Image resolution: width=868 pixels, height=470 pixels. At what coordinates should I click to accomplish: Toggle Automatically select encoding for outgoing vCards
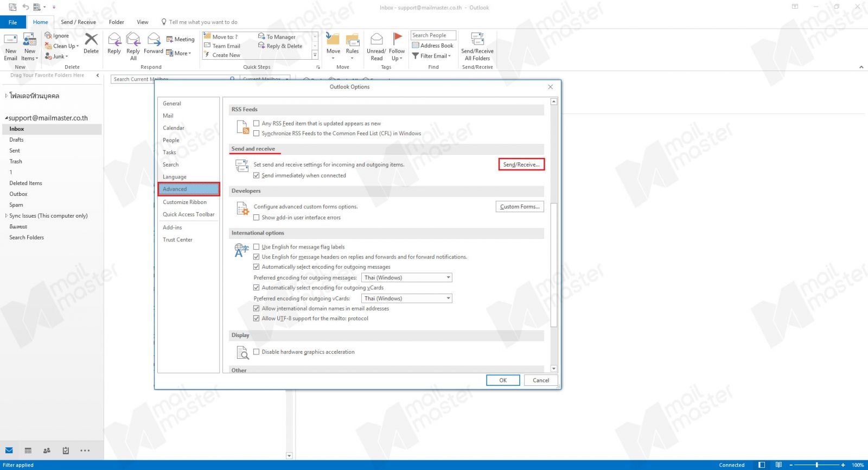click(x=257, y=288)
